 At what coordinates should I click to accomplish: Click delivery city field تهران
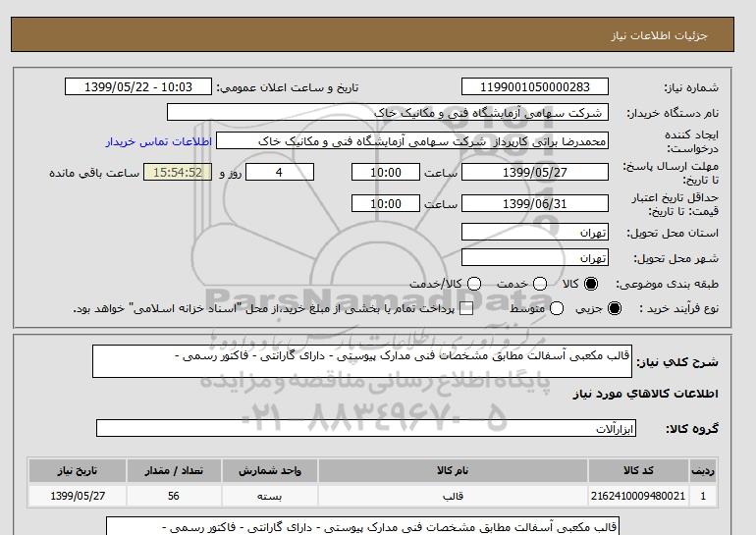tap(535, 257)
